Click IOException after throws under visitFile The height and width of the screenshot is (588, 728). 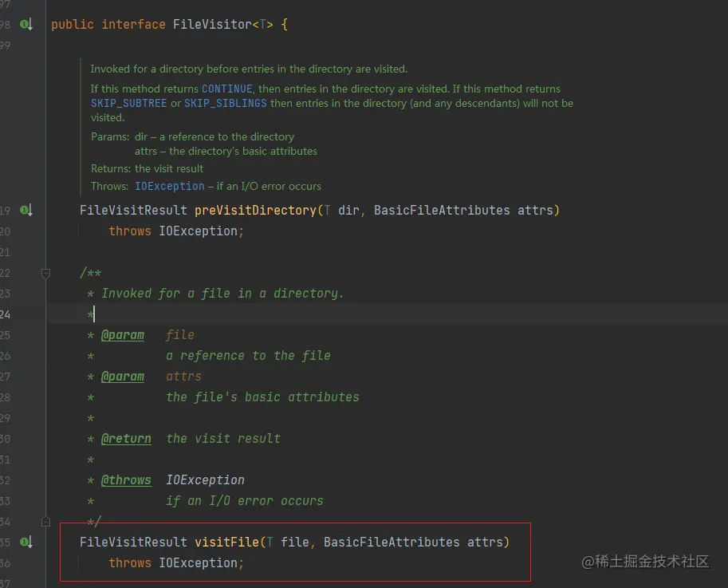point(199,563)
